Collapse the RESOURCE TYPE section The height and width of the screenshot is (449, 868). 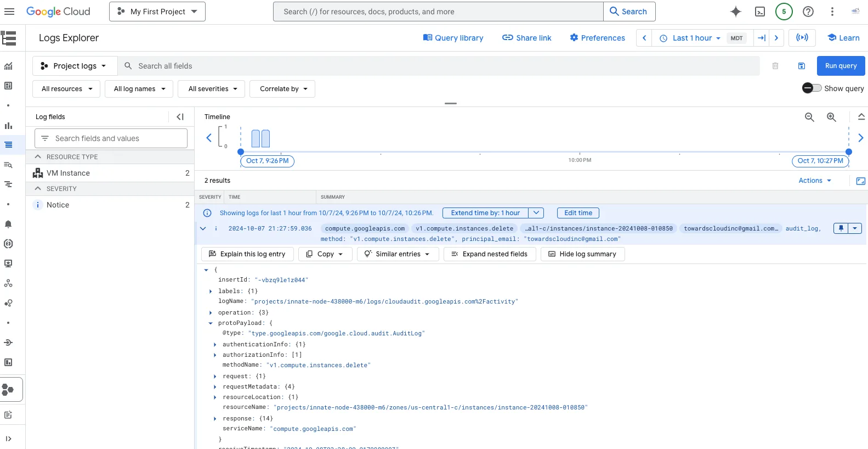(38, 157)
